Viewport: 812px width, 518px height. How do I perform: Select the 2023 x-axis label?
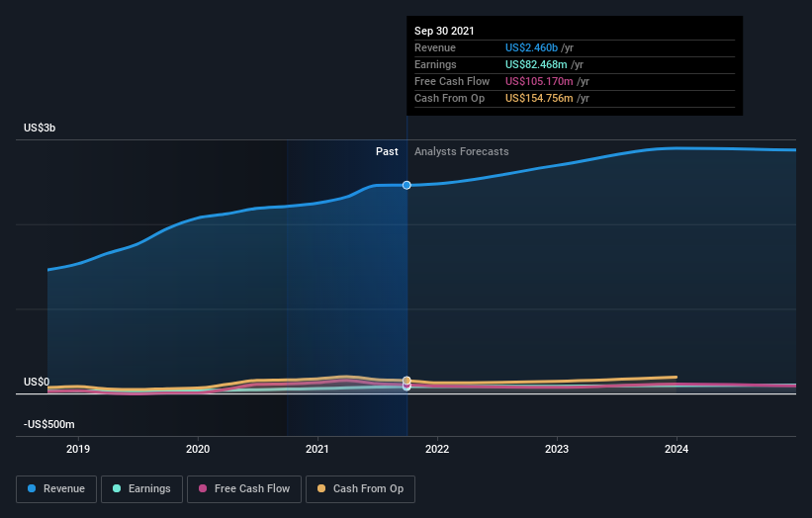click(x=557, y=449)
